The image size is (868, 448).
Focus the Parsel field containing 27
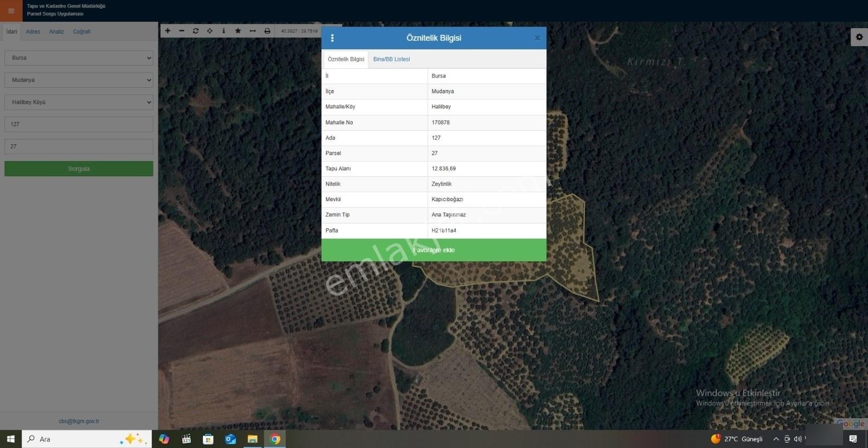[x=79, y=146]
